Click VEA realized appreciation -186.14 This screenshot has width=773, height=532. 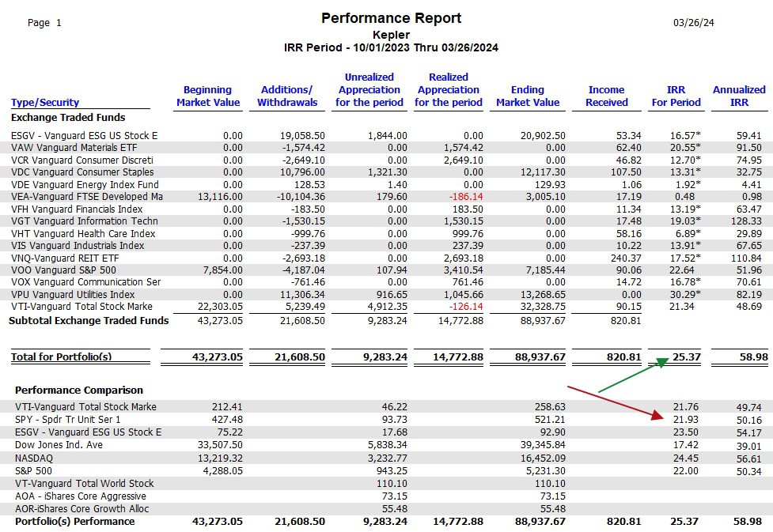[x=466, y=197]
